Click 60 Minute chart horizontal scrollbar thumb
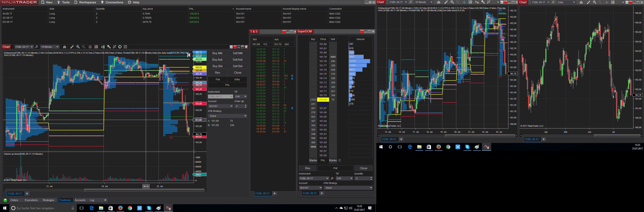This screenshot has width=644, height=212. (x=480, y=136)
